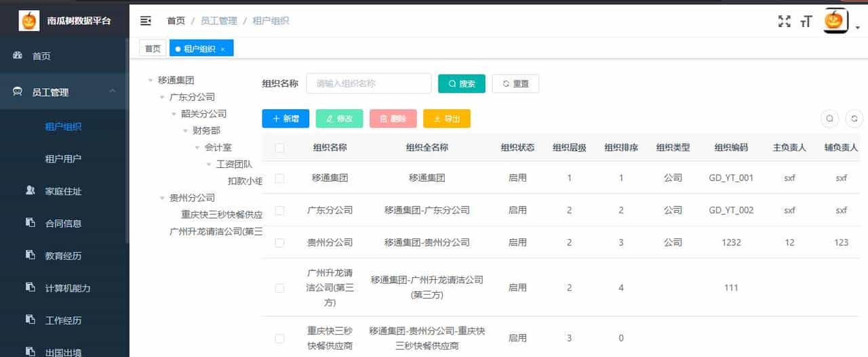
Task: Open the 家庭住址 menu item
Action: (64, 191)
